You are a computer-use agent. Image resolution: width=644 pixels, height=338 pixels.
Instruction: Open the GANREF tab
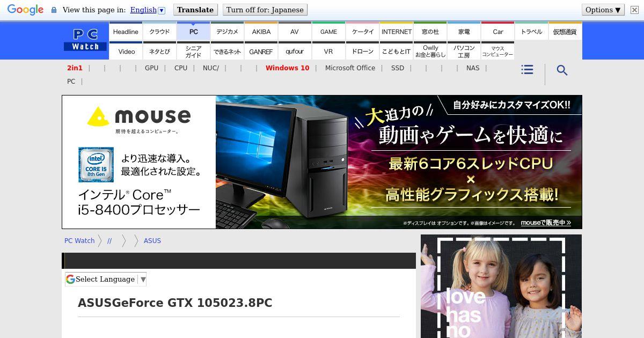tap(261, 51)
